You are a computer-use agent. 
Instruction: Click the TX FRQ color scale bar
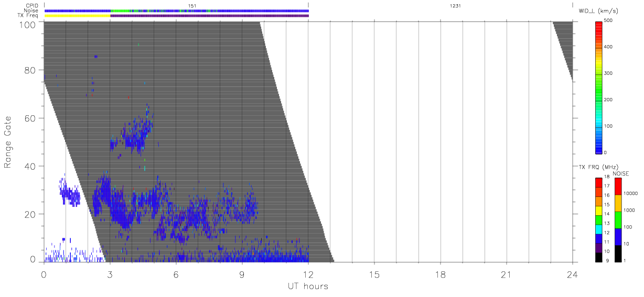(599, 219)
